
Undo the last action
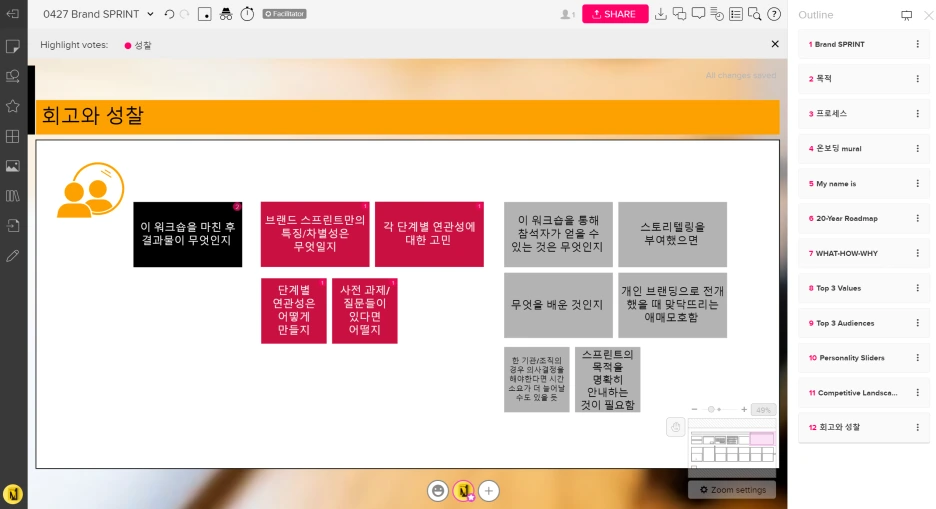click(170, 14)
